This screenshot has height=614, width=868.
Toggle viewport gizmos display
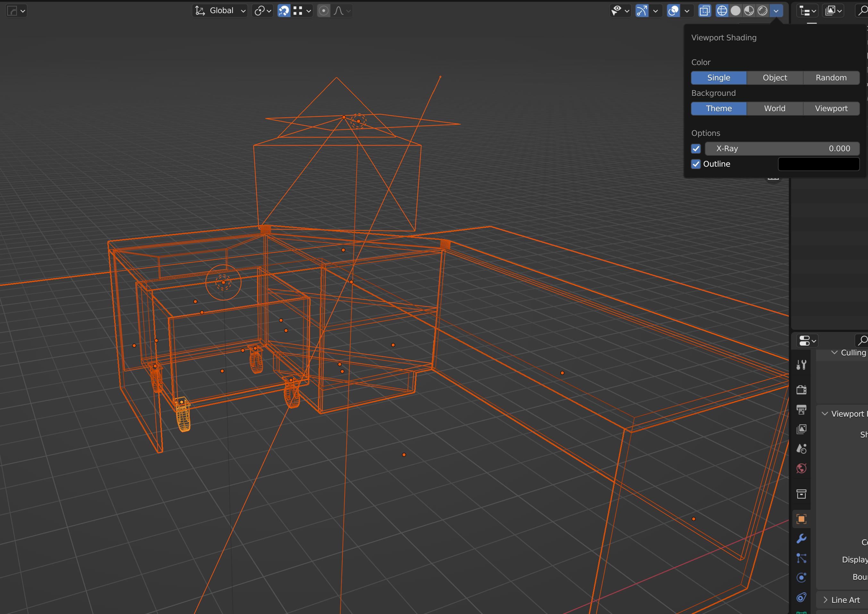[x=642, y=11]
